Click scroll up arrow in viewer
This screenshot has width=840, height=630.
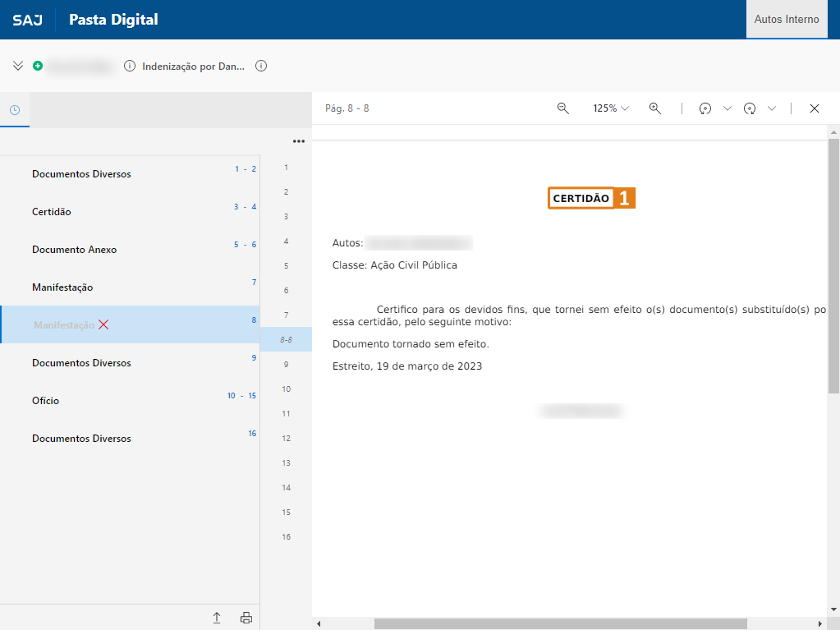pos(833,131)
